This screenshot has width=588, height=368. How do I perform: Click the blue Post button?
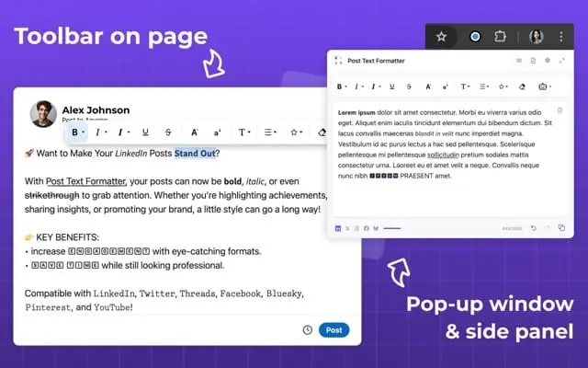coord(334,330)
